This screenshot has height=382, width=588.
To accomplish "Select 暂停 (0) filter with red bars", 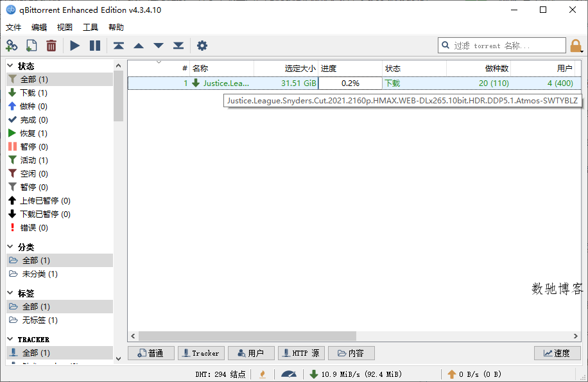I will (60, 146).
